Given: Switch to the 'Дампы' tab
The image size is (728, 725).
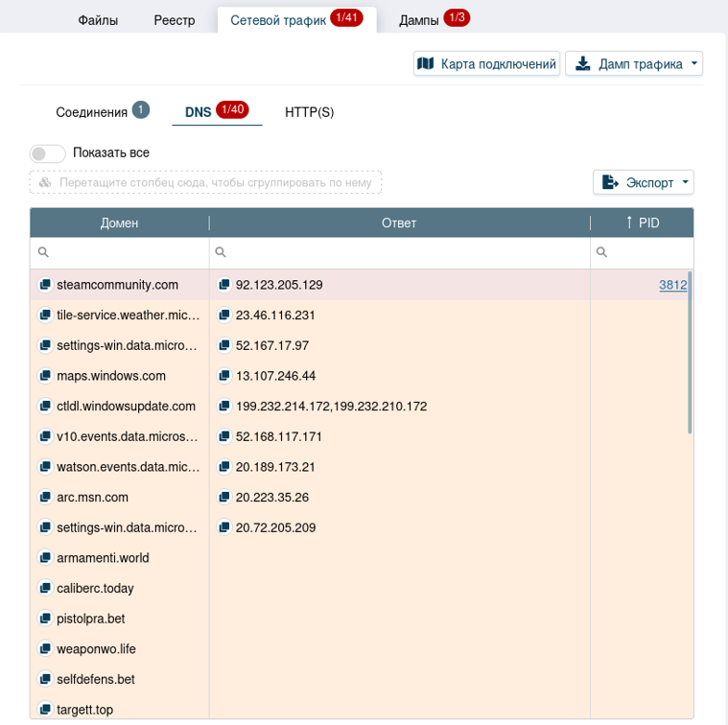Looking at the screenshot, I should pos(434,19).
